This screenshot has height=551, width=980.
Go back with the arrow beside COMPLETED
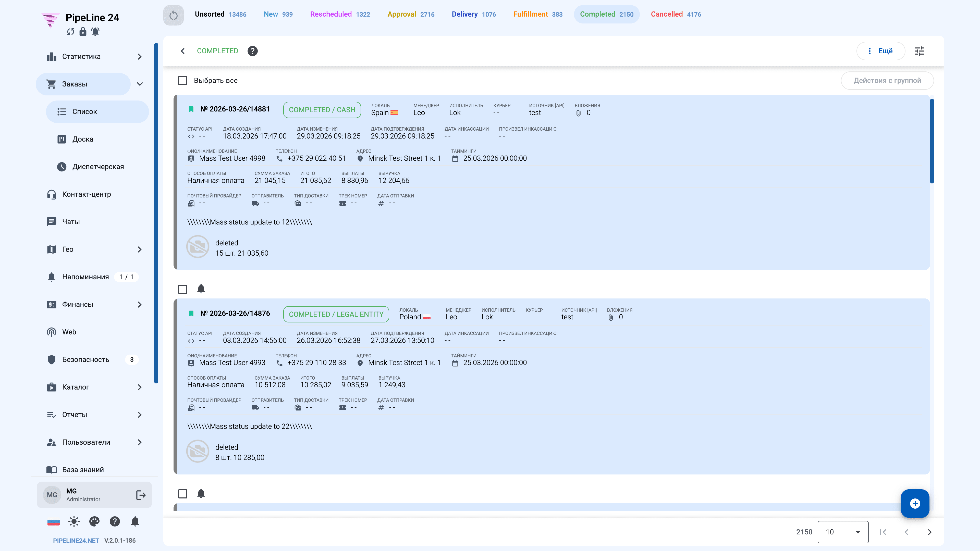(x=183, y=51)
